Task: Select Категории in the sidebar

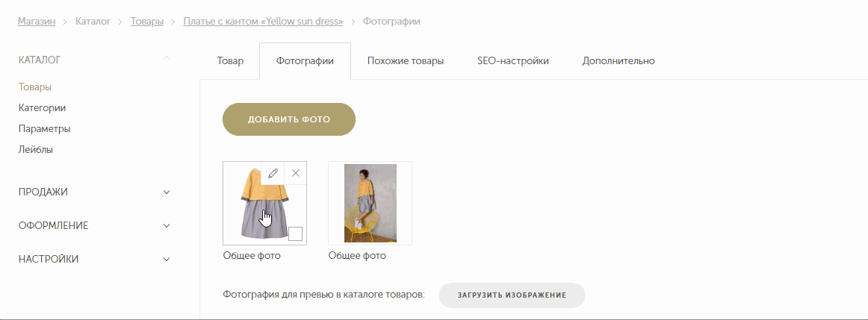Action: pyautogui.click(x=42, y=108)
